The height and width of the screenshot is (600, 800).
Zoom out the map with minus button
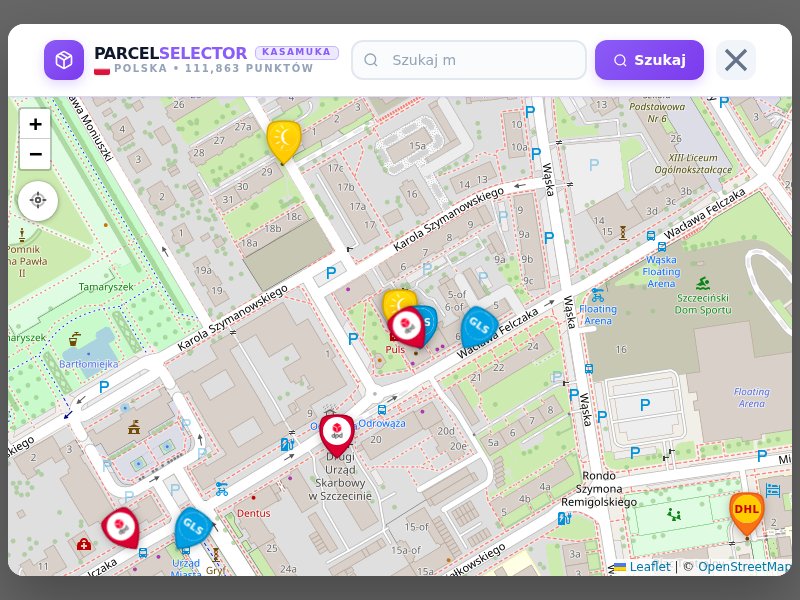pos(35,154)
